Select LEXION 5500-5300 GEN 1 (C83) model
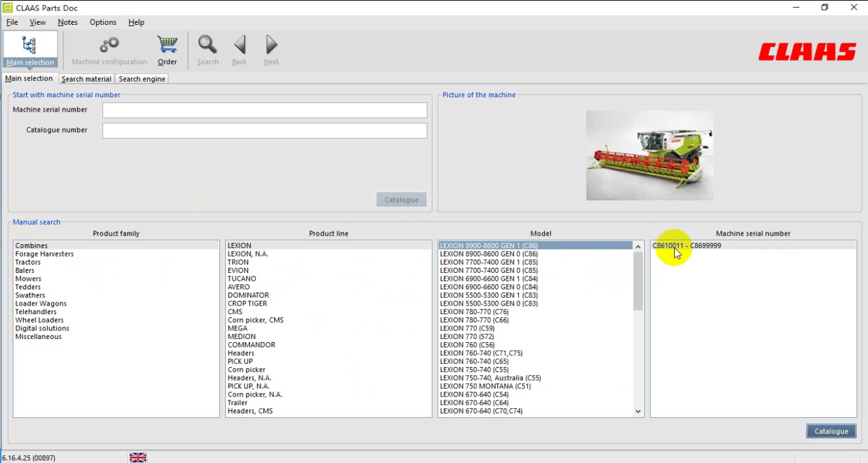The image size is (868, 463). [x=536, y=295]
